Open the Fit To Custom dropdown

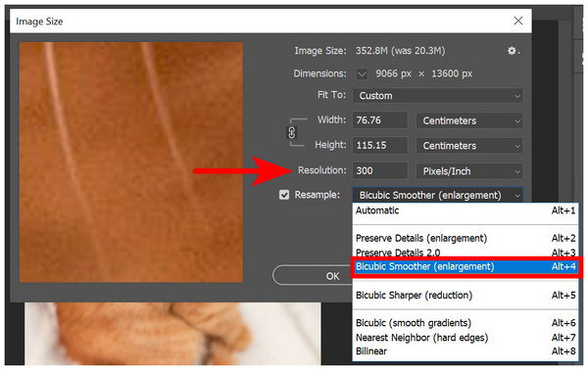click(437, 96)
